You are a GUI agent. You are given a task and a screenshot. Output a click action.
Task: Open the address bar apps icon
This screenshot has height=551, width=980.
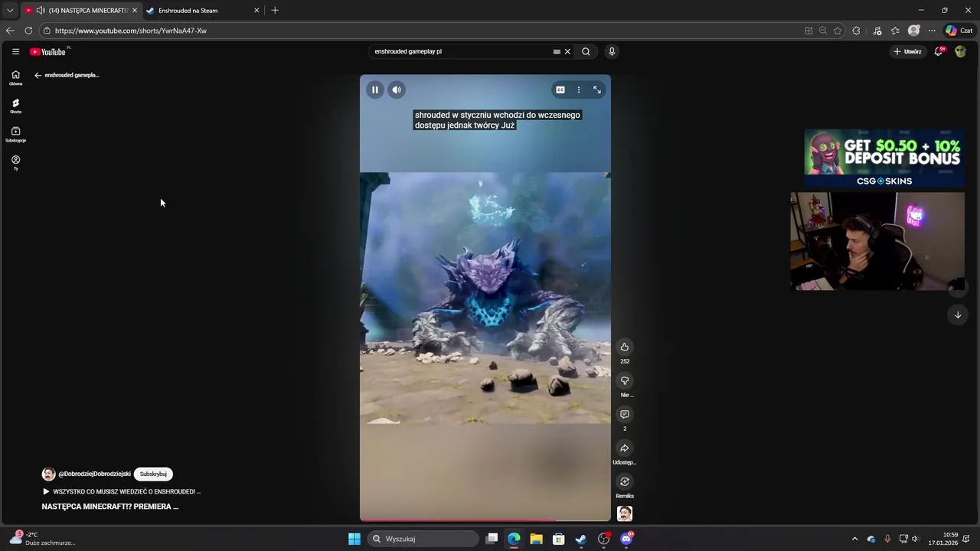tap(808, 31)
